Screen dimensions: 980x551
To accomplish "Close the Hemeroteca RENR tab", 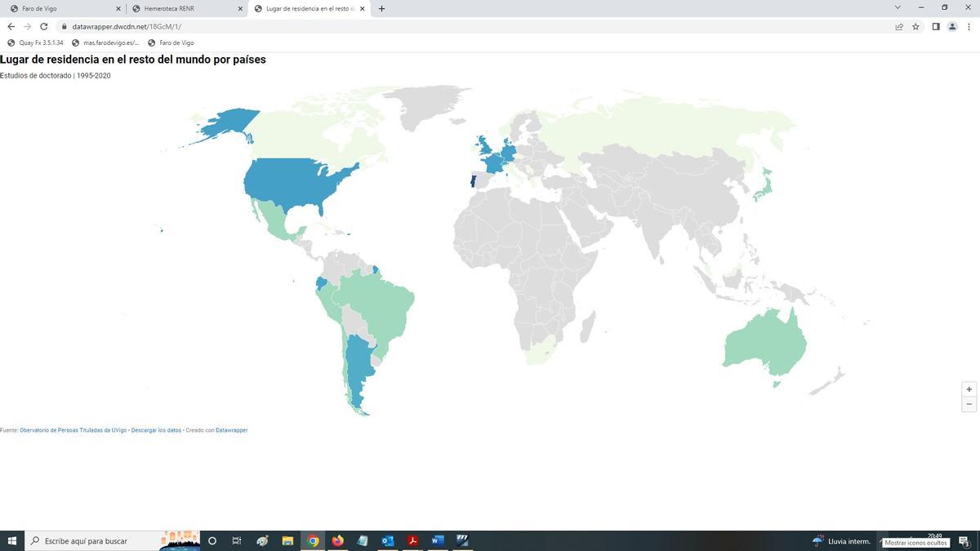I will (x=240, y=9).
